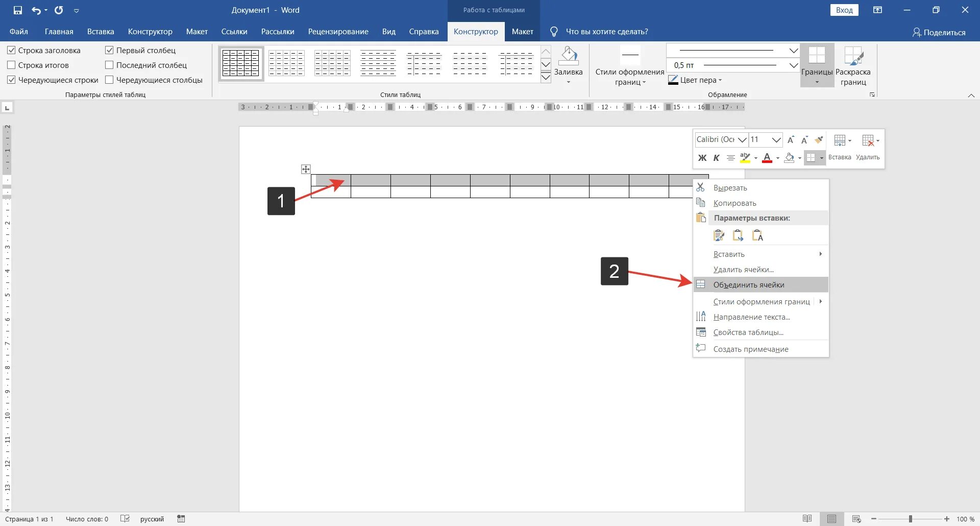Click spelling check icon in status bar
980x526 pixels.
point(125,519)
